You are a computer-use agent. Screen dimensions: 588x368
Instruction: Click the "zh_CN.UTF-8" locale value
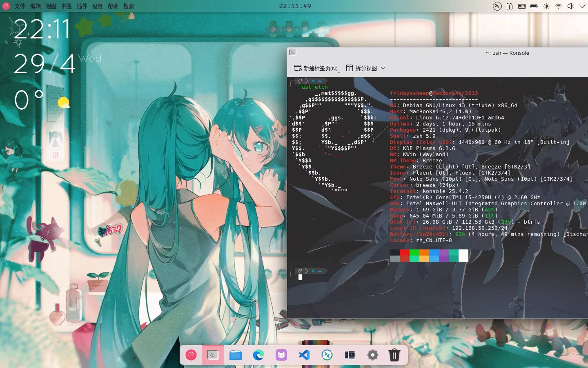[x=434, y=240]
